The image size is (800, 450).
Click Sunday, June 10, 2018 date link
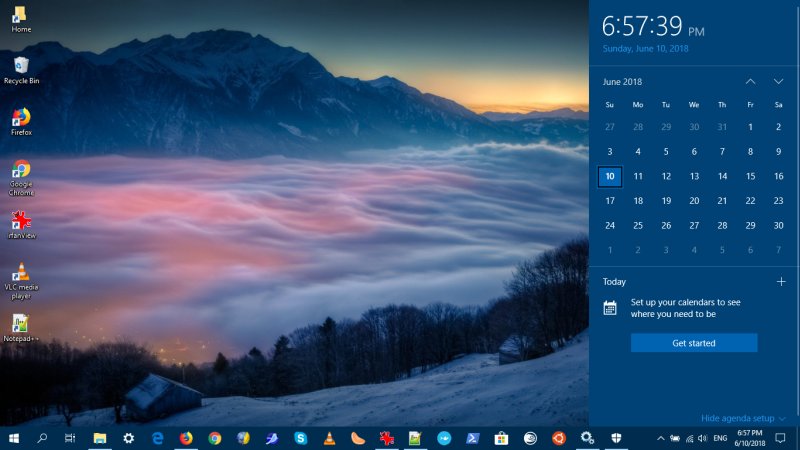pyautogui.click(x=645, y=48)
